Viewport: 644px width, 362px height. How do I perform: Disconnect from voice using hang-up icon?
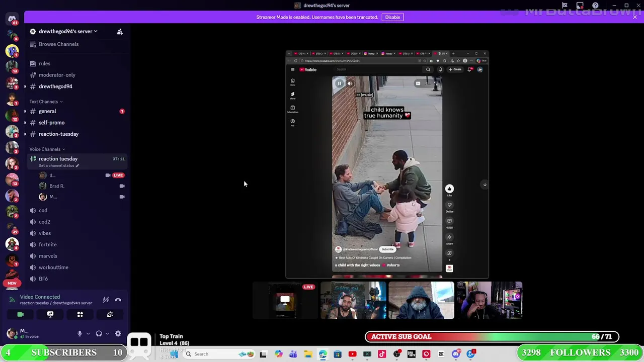coord(118,300)
